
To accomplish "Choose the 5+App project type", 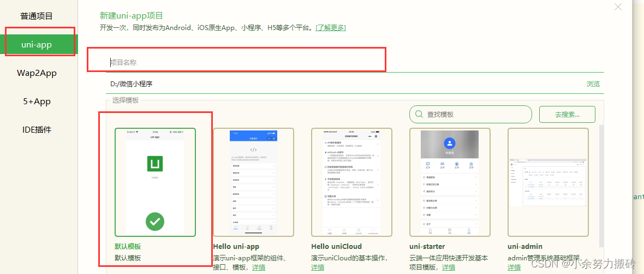I will point(37,102).
